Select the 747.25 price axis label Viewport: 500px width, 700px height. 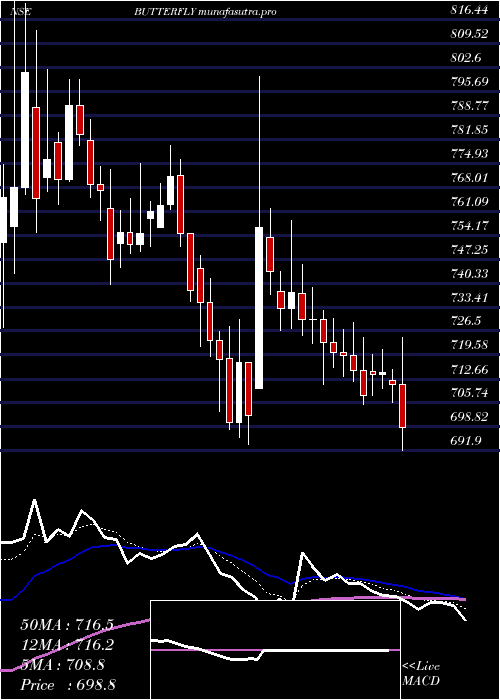(469, 250)
